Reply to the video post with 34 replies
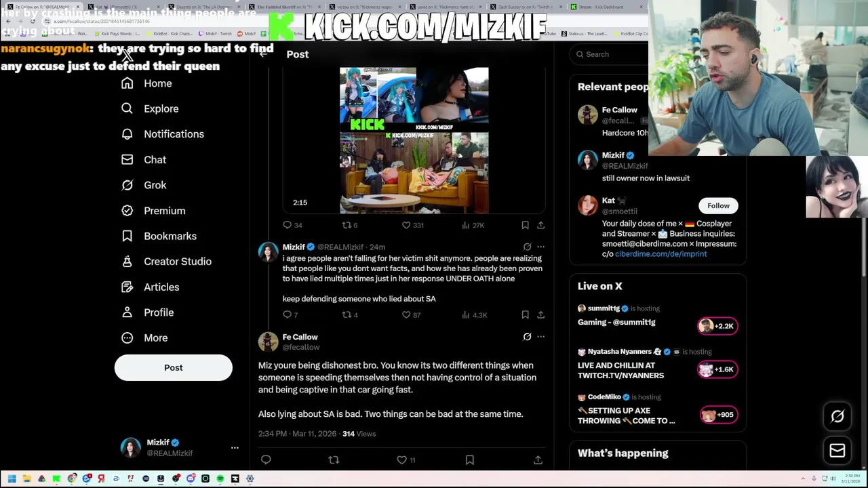The width and height of the screenshot is (868, 488). (x=293, y=225)
